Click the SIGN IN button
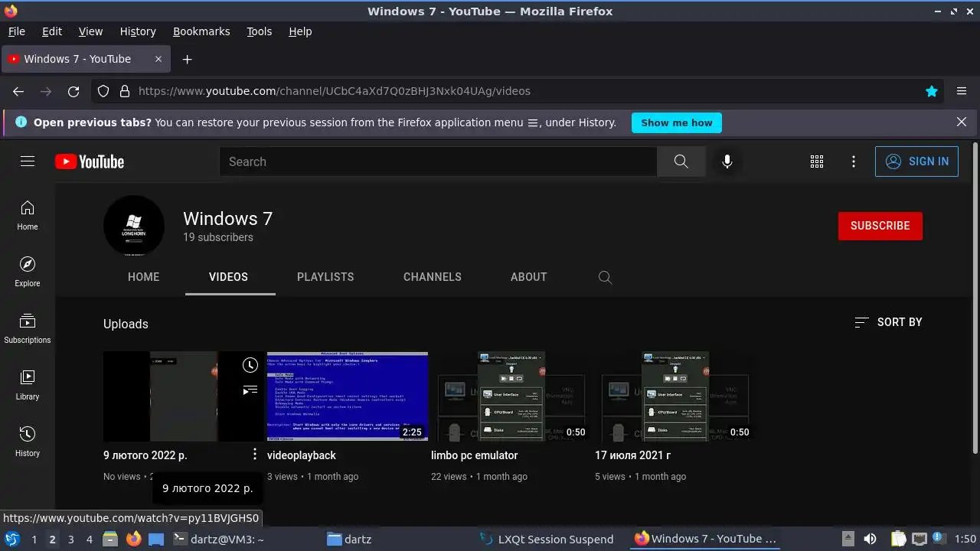The width and height of the screenshot is (980, 551). [916, 161]
